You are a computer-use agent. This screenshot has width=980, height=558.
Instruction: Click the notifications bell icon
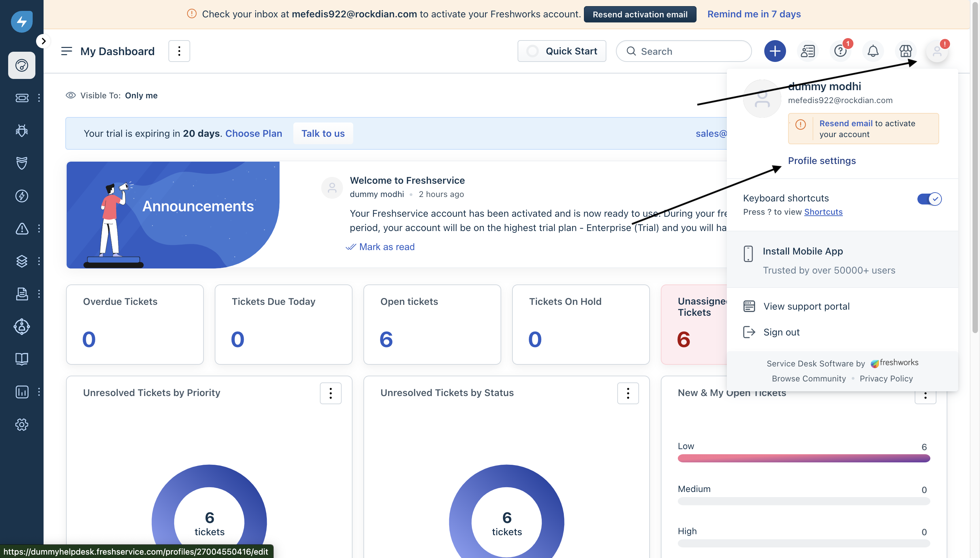(x=873, y=51)
